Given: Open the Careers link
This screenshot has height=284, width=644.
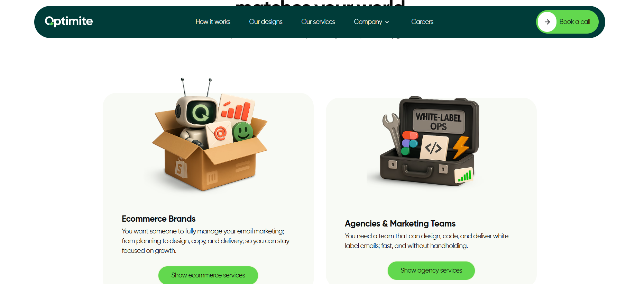Looking at the screenshot, I should [x=422, y=22].
